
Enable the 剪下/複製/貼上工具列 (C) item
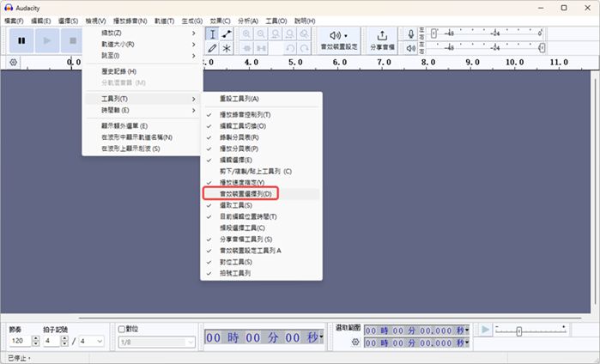click(261, 172)
